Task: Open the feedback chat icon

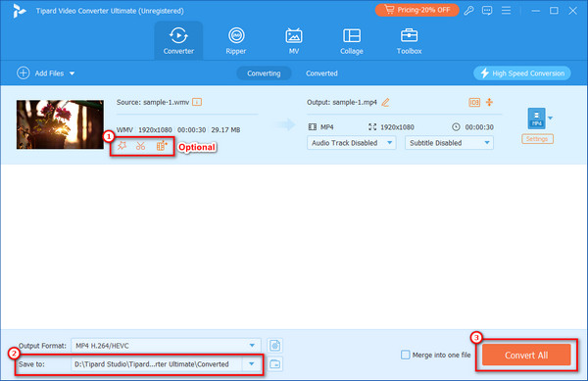Action: click(x=487, y=11)
